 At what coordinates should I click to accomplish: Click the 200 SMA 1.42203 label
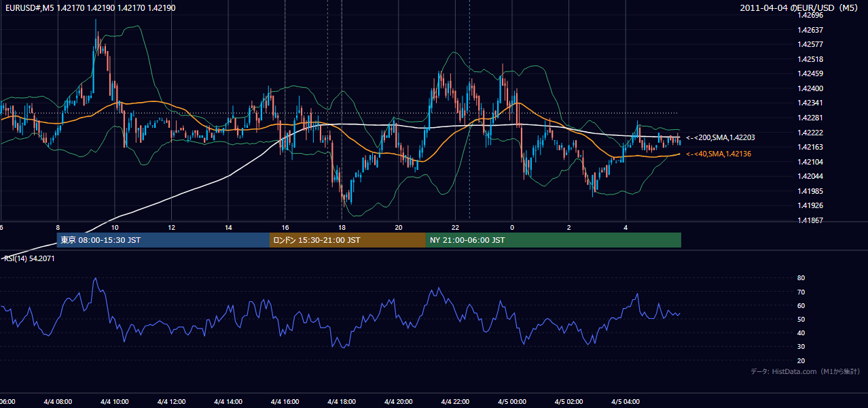coord(720,137)
